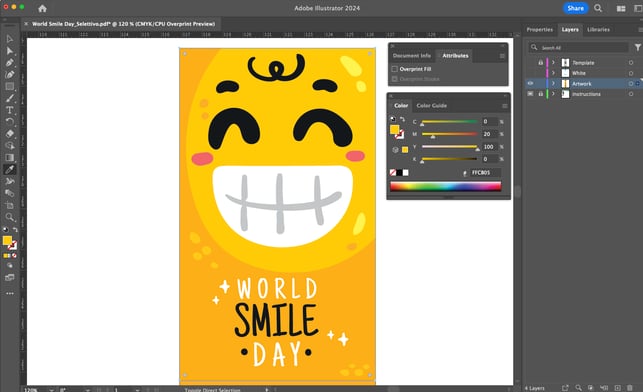
Task: Switch to the Properties tab
Action: point(540,30)
